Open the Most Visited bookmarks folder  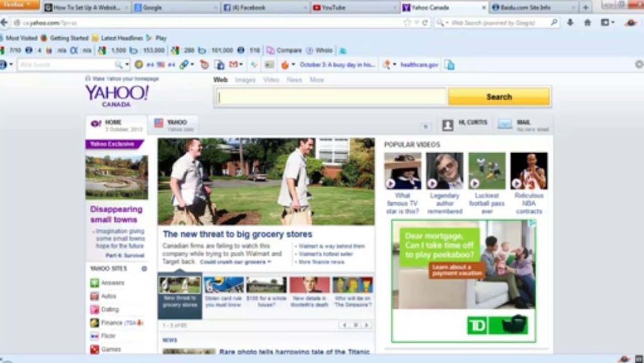click(18, 38)
